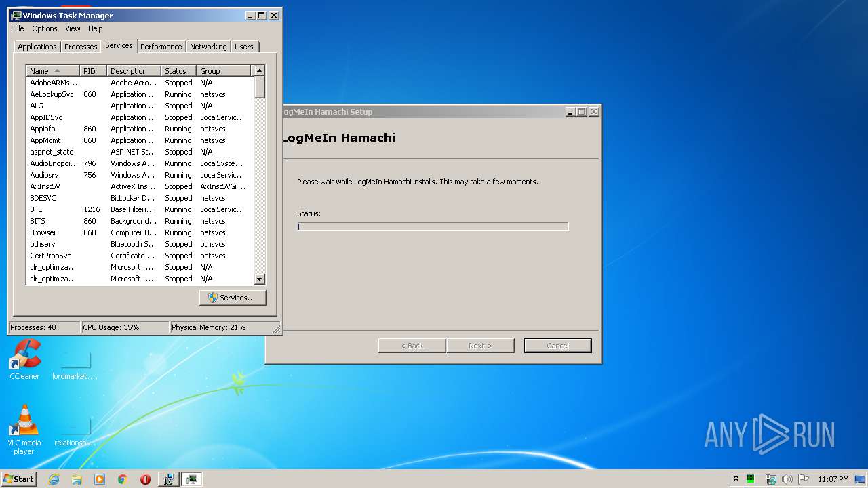Select the AdobeARMs... service row
This screenshot has width=868, height=488.
140,83
